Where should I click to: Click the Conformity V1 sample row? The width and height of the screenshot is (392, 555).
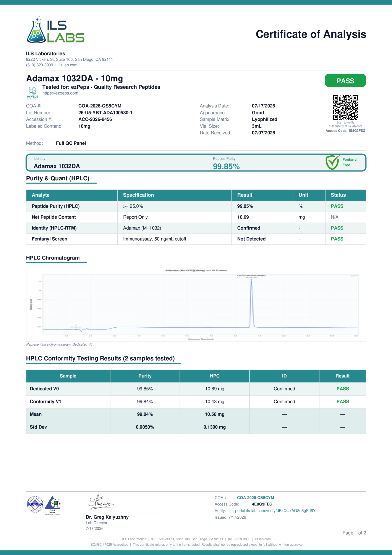196,402
